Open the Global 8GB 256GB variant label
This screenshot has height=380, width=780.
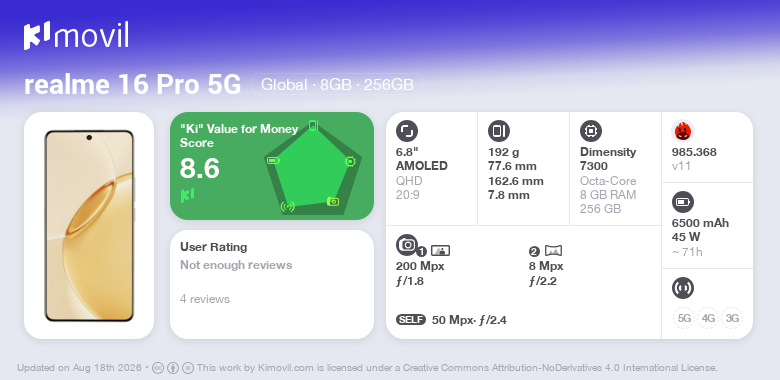(337, 85)
